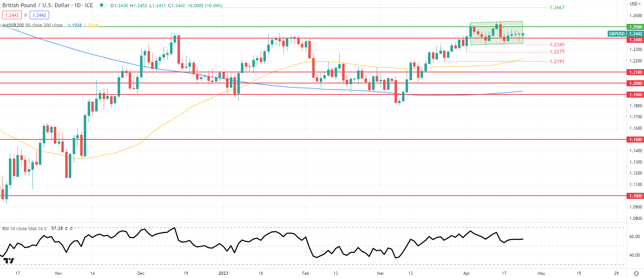644x278 pixels.
Task: Click the TradingView logo
Action: click(x=9, y=261)
